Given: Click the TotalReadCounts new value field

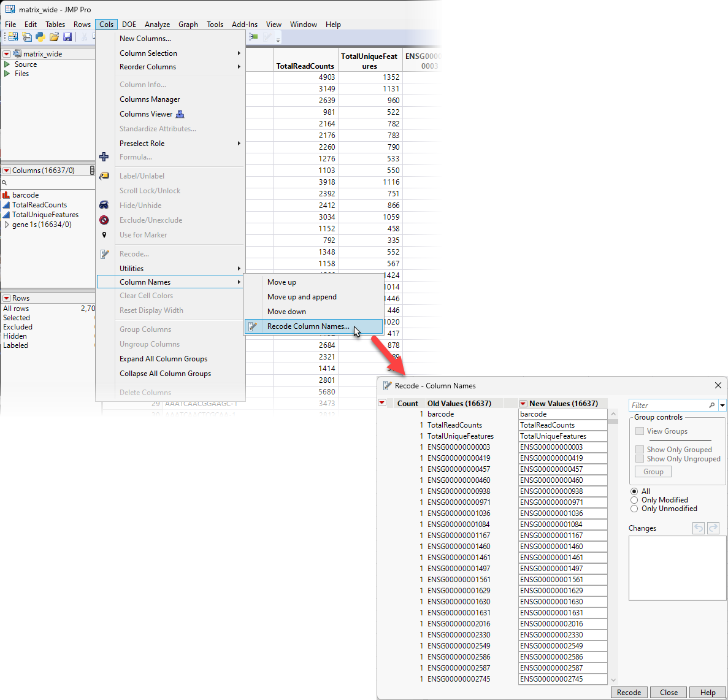Looking at the screenshot, I should [562, 425].
